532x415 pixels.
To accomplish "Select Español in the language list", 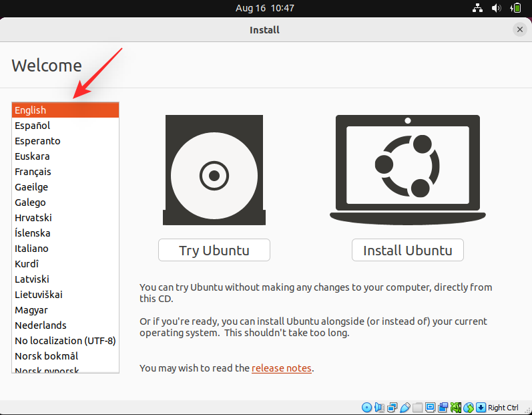I will [65, 126].
